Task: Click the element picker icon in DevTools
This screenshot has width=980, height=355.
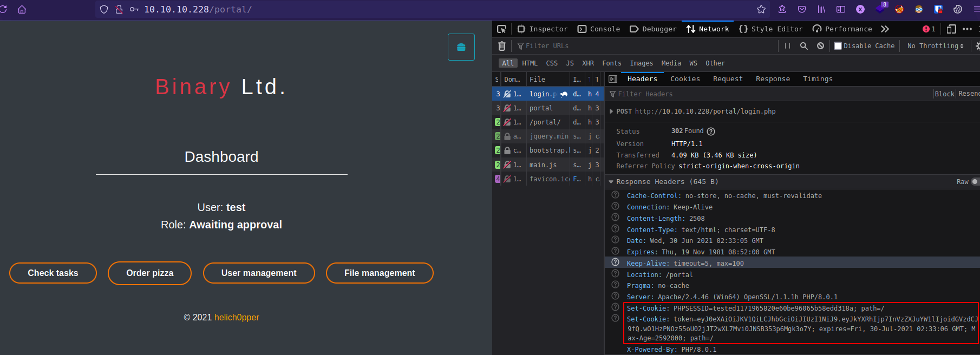Action: coord(502,29)
